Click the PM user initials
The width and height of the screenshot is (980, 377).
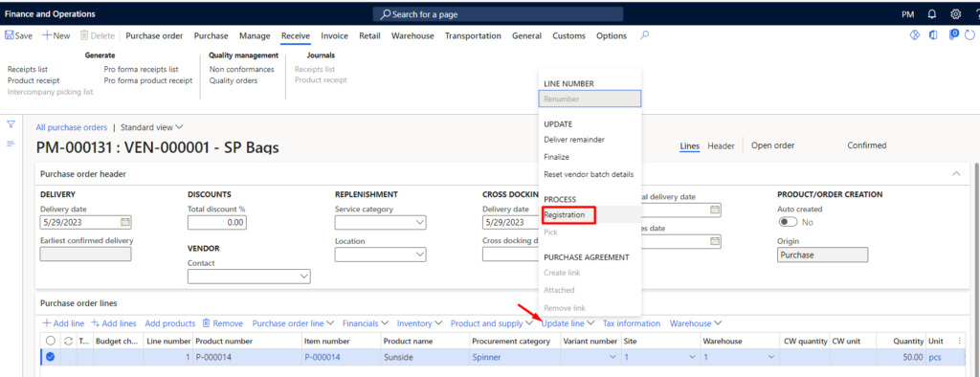[x=908, y=13]
